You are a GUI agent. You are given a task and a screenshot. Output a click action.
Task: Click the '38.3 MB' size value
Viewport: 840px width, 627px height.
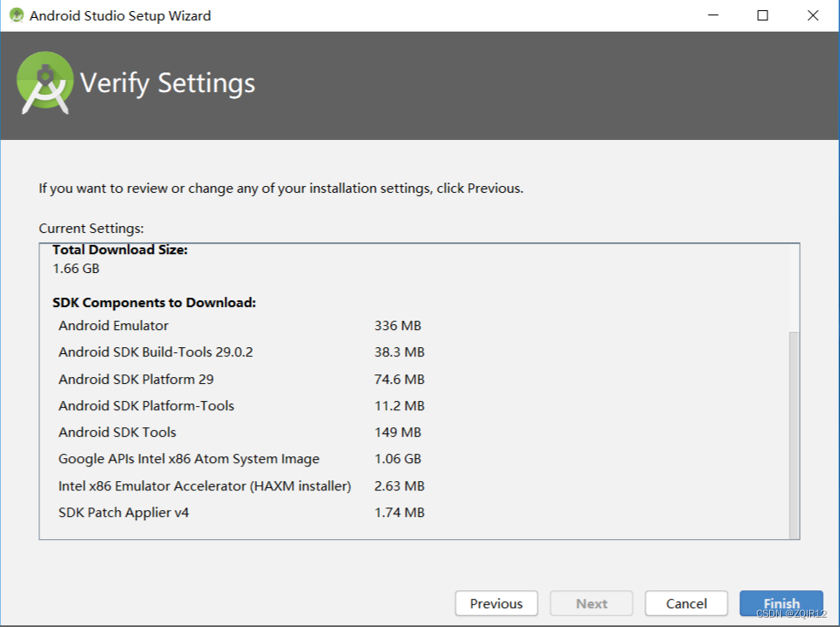(400, 351)
